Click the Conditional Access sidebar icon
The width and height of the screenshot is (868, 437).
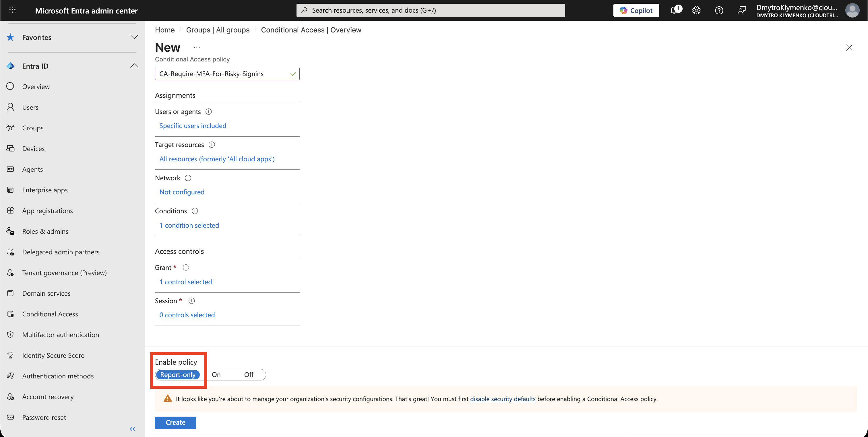tap(10, 314)
